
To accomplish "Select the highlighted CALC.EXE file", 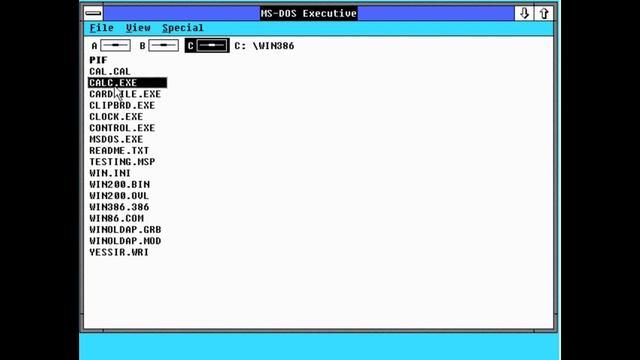I will pyautogui.click(x=127, y=83).
